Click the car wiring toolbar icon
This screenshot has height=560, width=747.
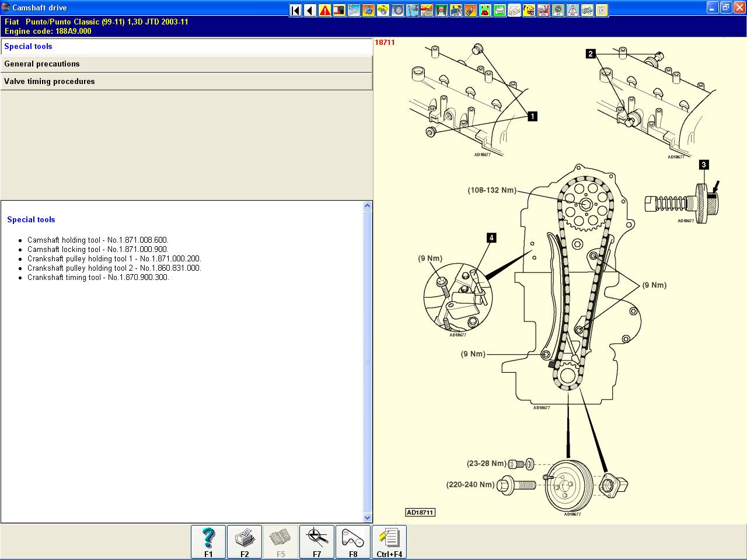click(x=588, y=10)
